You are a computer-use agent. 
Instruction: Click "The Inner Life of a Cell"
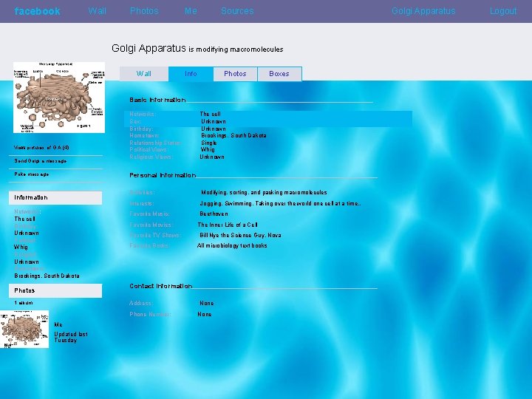[x=228, y=225]
